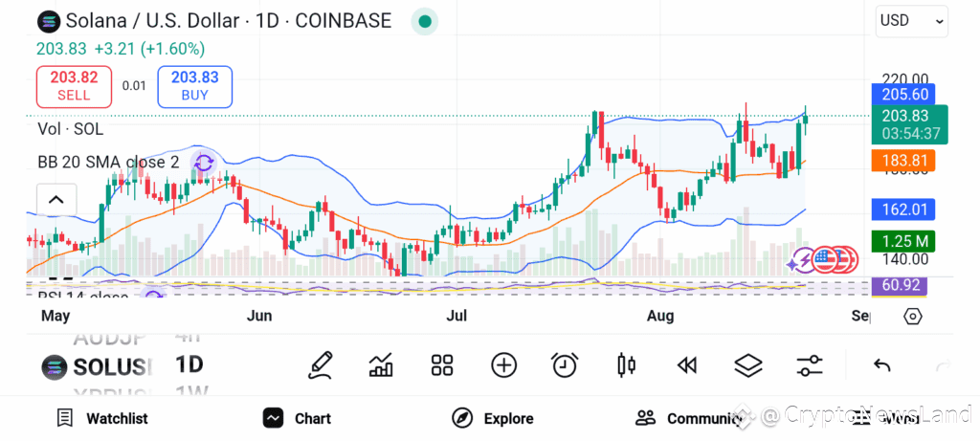Toggle the green market status dot
The height and width of the screenshot is (441, 980).
click(x=424, y=22)
